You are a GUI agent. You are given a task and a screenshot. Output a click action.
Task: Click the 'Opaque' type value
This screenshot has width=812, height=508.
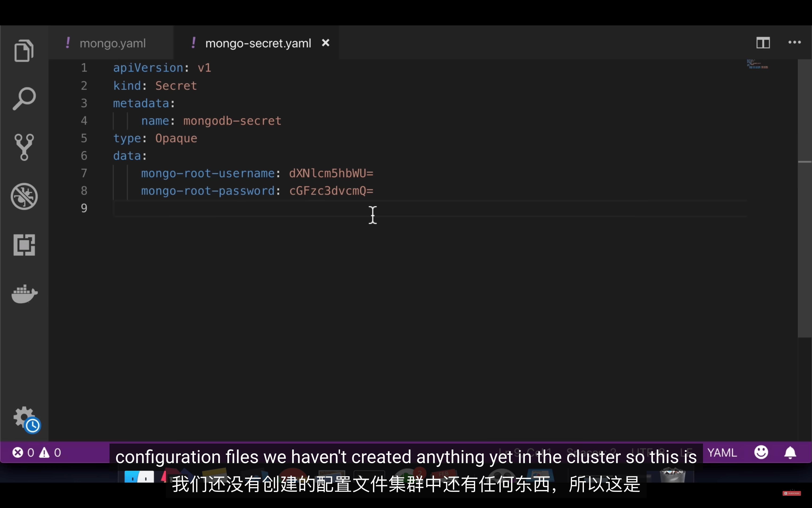[176, 139]
